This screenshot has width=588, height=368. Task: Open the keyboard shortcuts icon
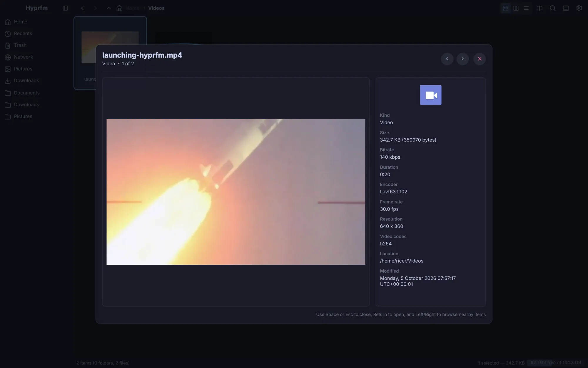click(566, 8)
